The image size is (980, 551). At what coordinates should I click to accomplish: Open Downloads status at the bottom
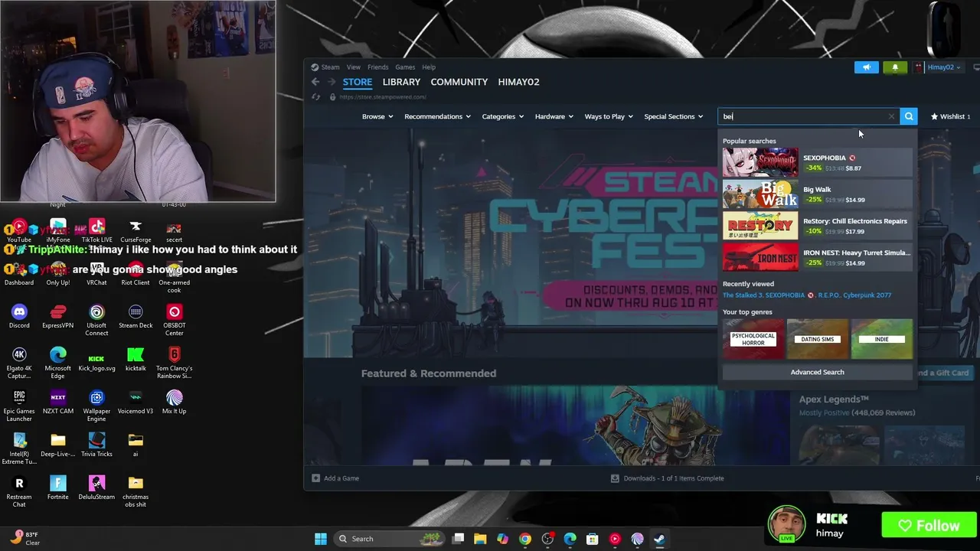pyautogui.click(x=667, y=478)
